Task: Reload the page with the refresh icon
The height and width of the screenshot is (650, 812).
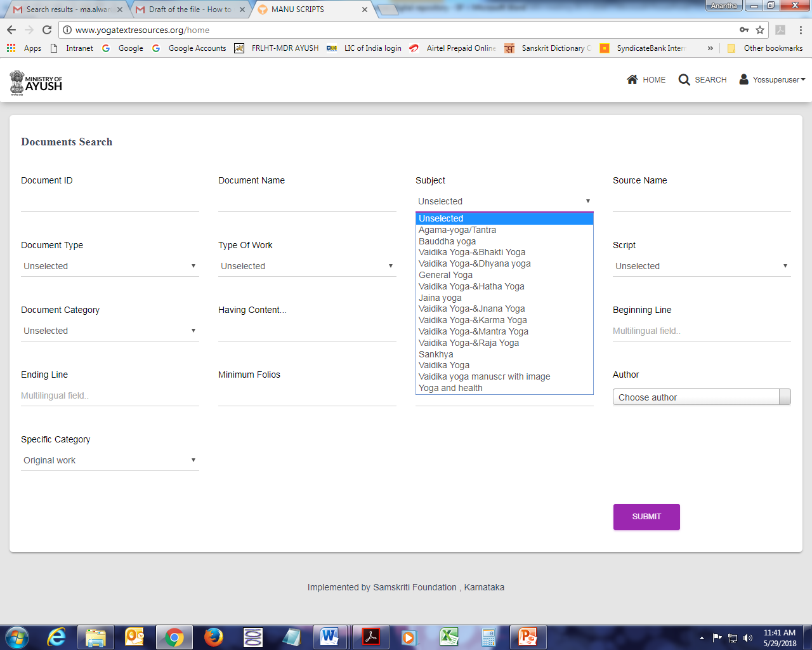Action: point(47,30)
